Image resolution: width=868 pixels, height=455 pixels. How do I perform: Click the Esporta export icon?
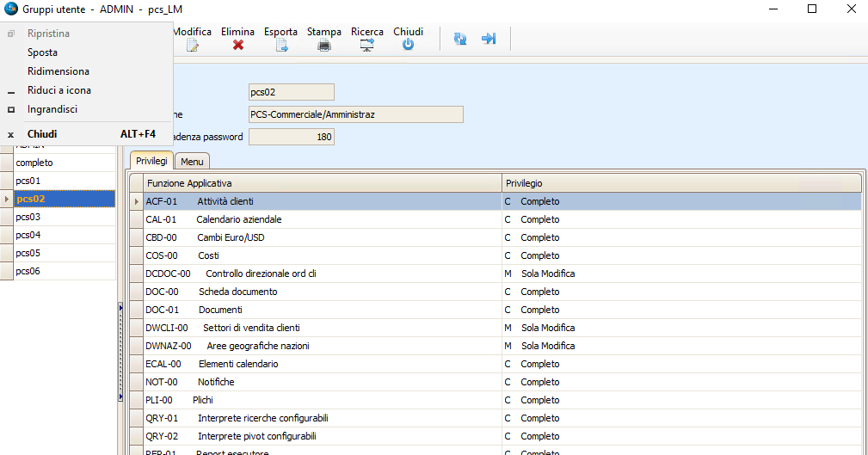280,45
